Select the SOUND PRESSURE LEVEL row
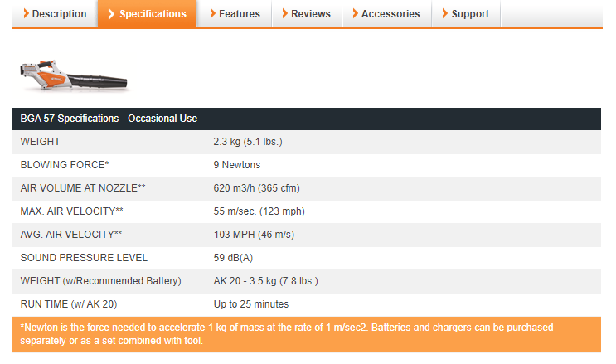This screenshot has width=616, height=364. coord(307,258)
